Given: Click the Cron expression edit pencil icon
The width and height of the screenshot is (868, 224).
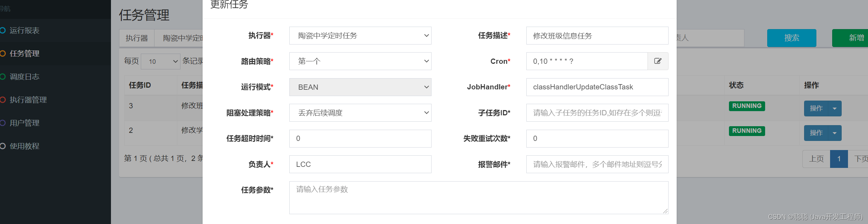Looking at the screenshot, I should click(x=657, y=61).
